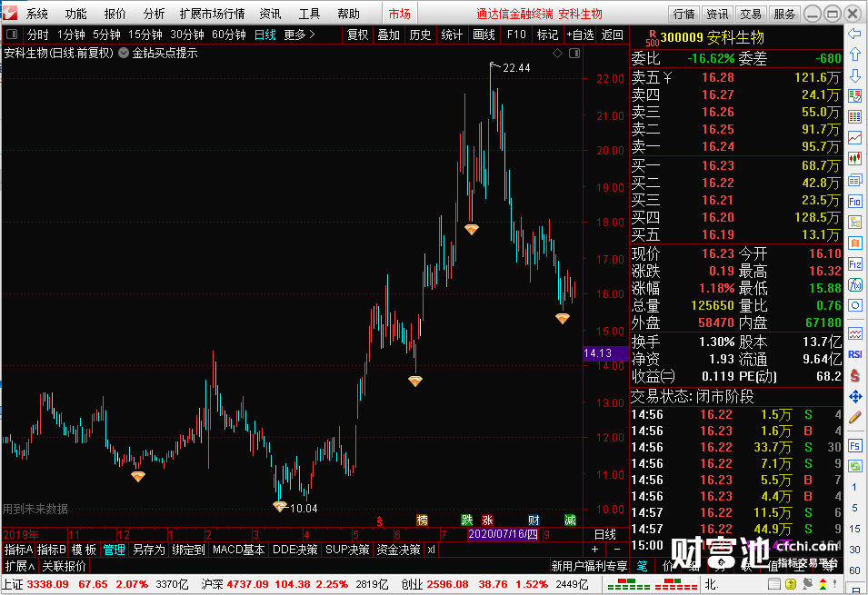Screen dimensions: 868x595
Task: Click the 服务 button at top right
Action: [783, 14]
